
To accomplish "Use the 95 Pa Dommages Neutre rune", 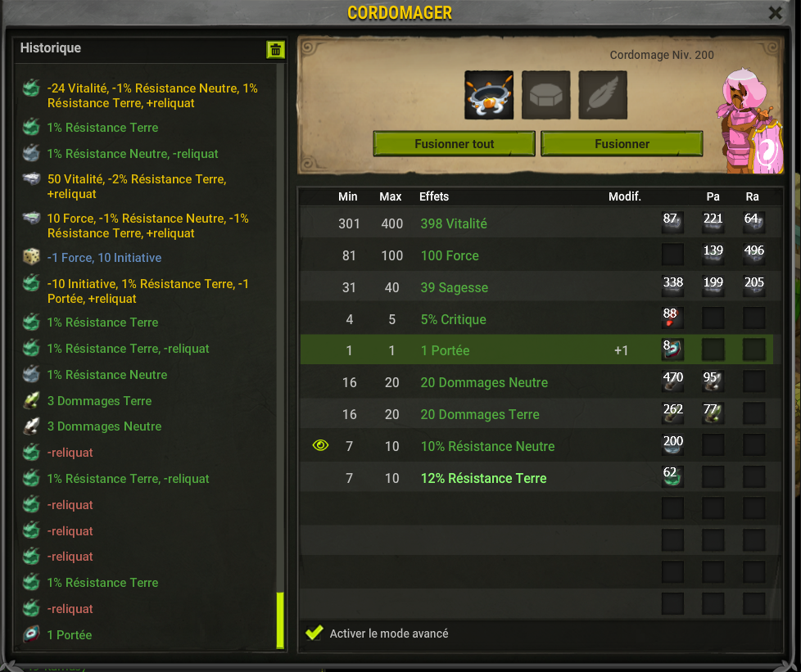I will pos(713,381).
